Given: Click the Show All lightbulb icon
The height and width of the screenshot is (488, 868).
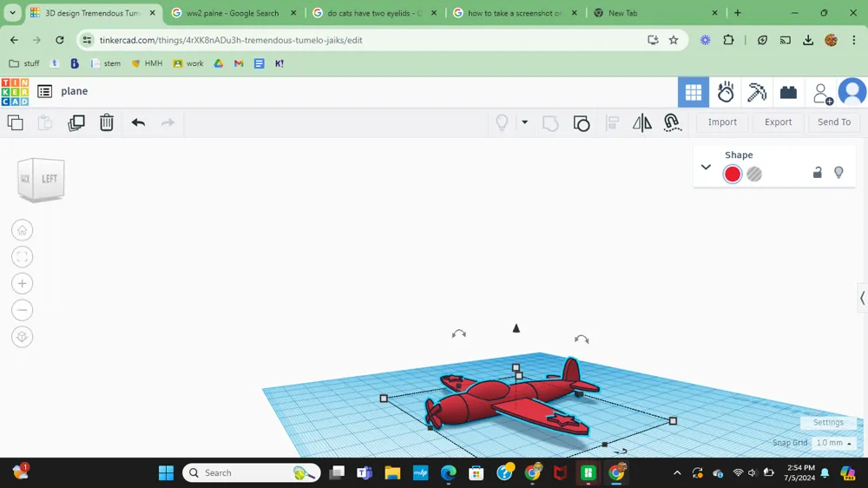Looking at the screenshot, I should 502,122.
